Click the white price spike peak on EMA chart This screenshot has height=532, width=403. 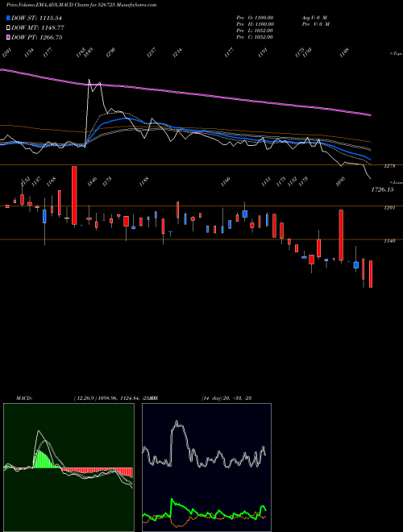(89, 81)
